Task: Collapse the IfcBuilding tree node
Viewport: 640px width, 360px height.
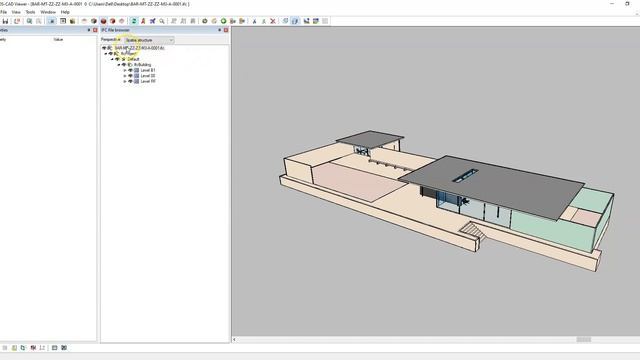Action: [x=119, y=64]
